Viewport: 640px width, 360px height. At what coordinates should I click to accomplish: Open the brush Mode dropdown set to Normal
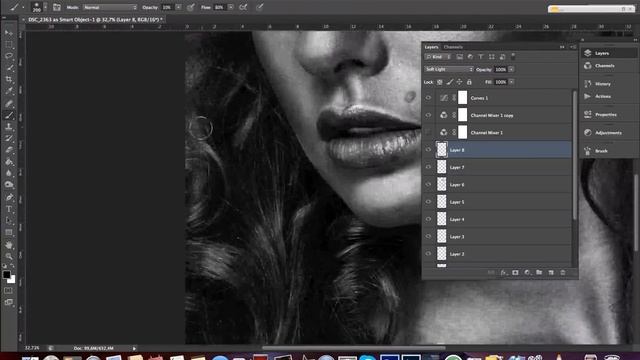coord(110,7)
